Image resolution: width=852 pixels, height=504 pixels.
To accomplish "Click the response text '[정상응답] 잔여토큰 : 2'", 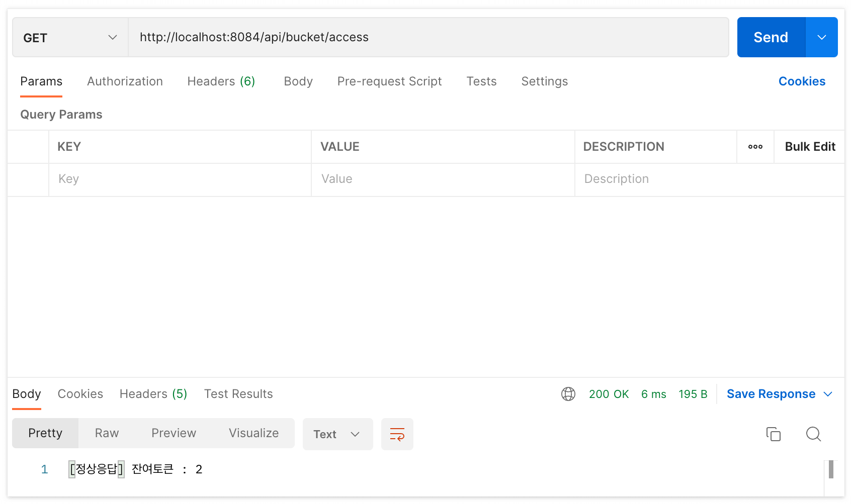I will pyautogui.click(x=136, y=469).
